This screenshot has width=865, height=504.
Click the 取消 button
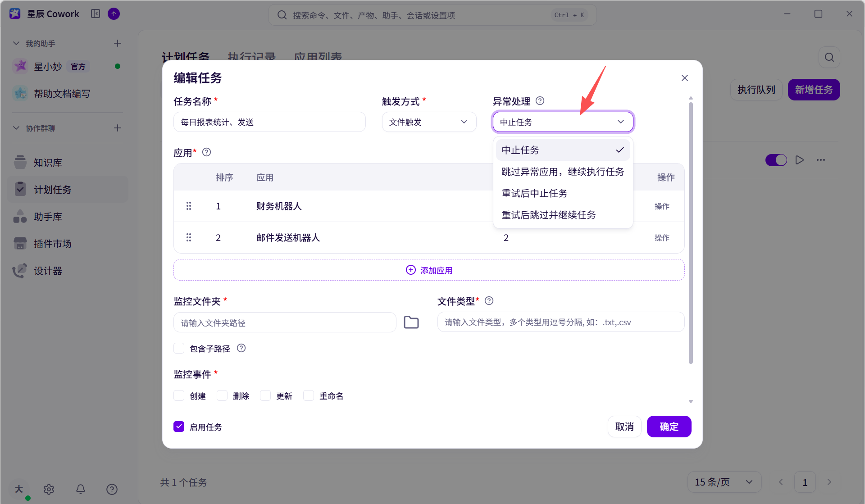click(624, 427)
